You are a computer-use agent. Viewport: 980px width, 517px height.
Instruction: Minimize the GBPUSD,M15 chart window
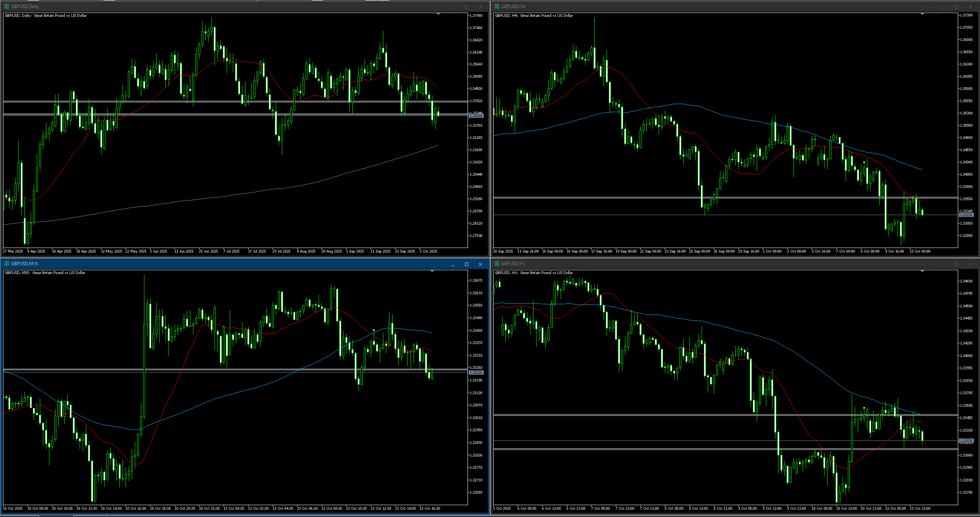[x=453, y=264]
